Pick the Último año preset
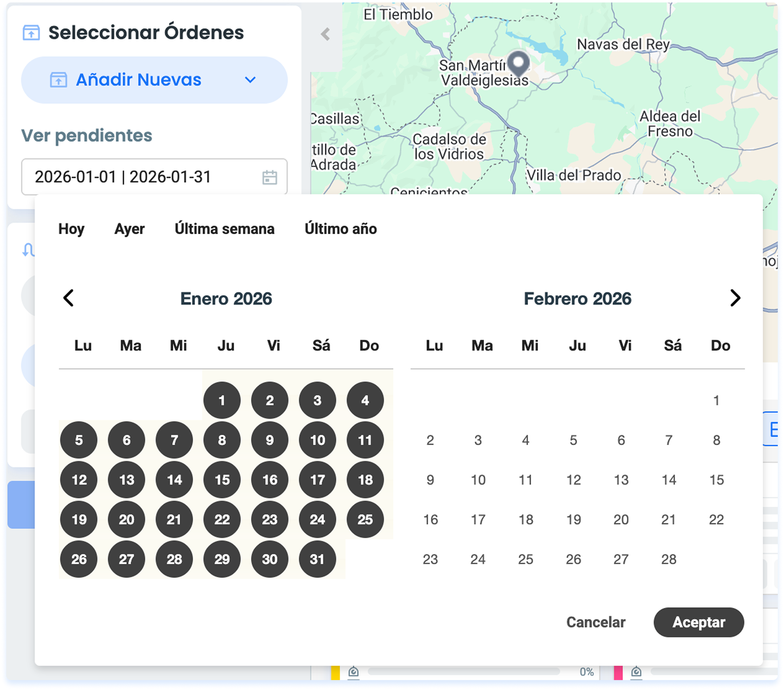 coord(340,229)
